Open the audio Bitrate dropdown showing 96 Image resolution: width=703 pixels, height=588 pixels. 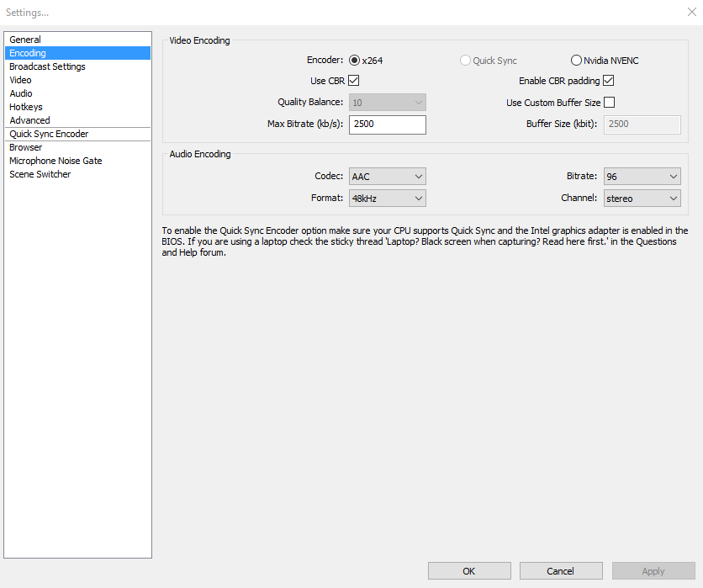coord(642,177)
